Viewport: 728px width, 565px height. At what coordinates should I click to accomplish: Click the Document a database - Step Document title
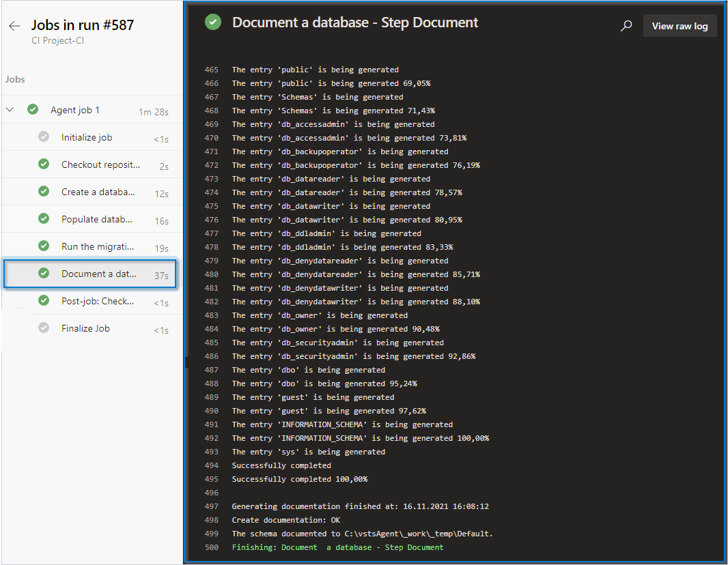click(355, 23)
